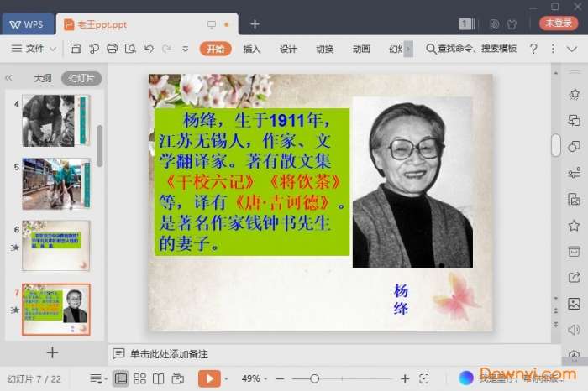Click the 未登录 login button

point(559,23)
